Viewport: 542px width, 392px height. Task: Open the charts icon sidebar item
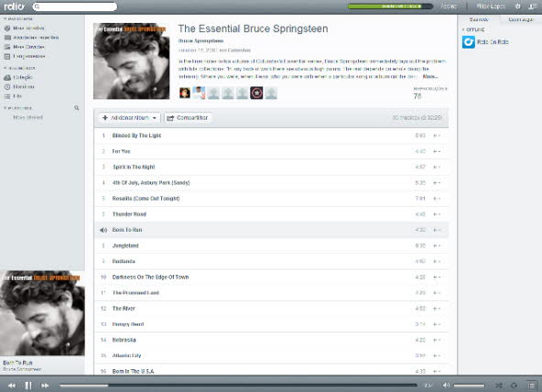tap(7, 47)
